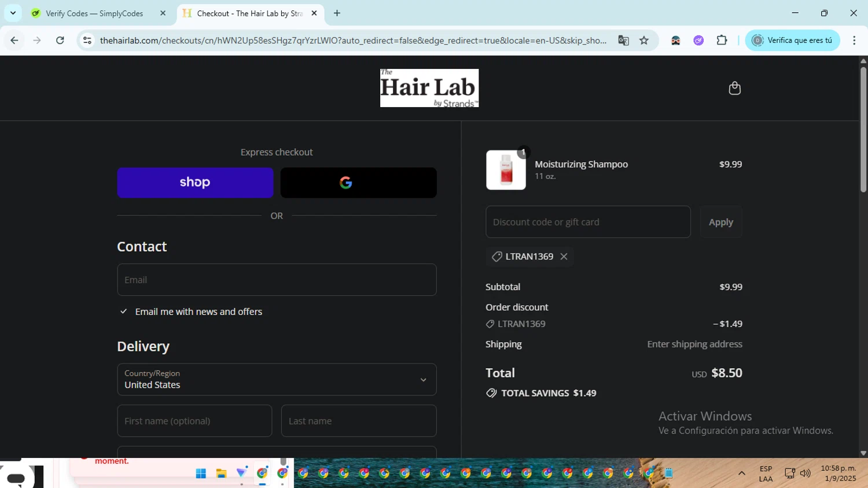This screenshot has width=868, height=488.
Task: Bookmark this page with the star icon
Action: tap(644, 41)
